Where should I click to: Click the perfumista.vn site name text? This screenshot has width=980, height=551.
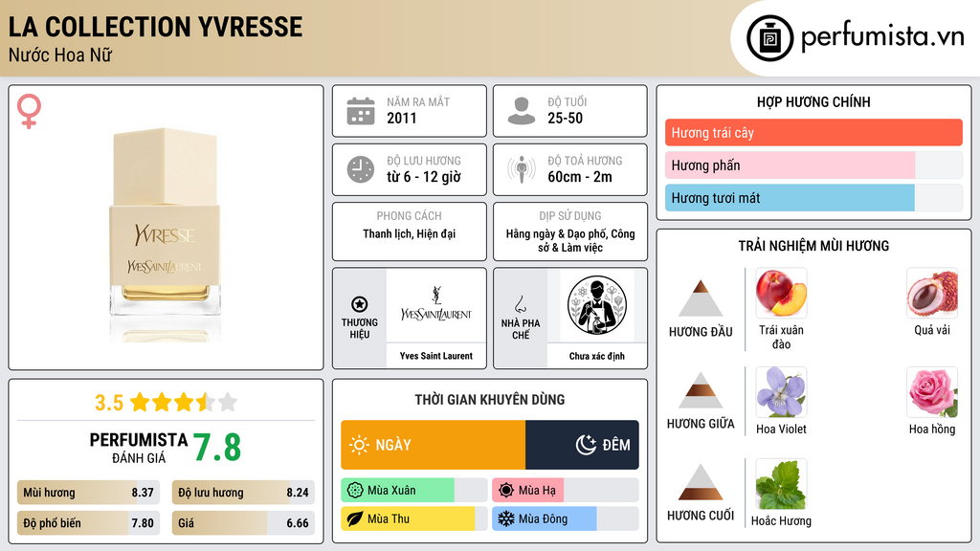[882, 36]
